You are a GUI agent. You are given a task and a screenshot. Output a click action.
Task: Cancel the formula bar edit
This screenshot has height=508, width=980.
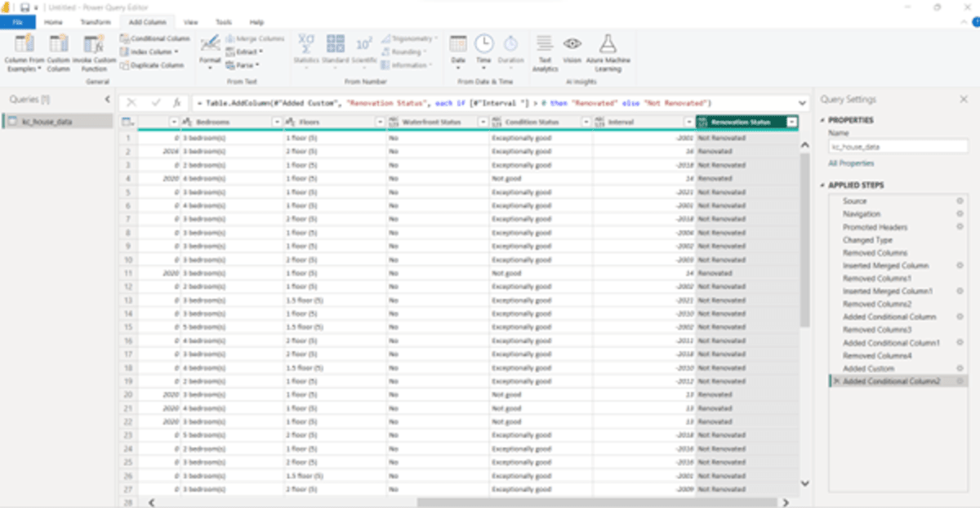pyautogui.click(x=131, y=103)
